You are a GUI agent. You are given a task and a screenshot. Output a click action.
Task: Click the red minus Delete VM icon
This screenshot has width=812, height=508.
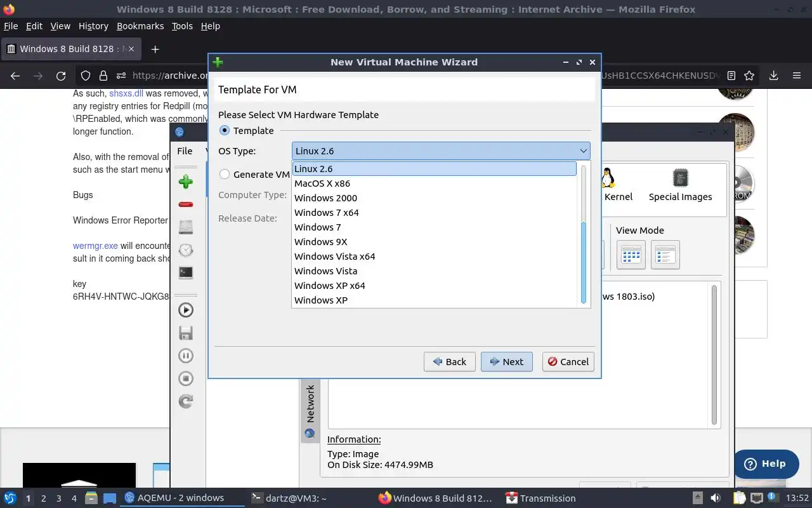pyautogui.click(x=185, y=204)
